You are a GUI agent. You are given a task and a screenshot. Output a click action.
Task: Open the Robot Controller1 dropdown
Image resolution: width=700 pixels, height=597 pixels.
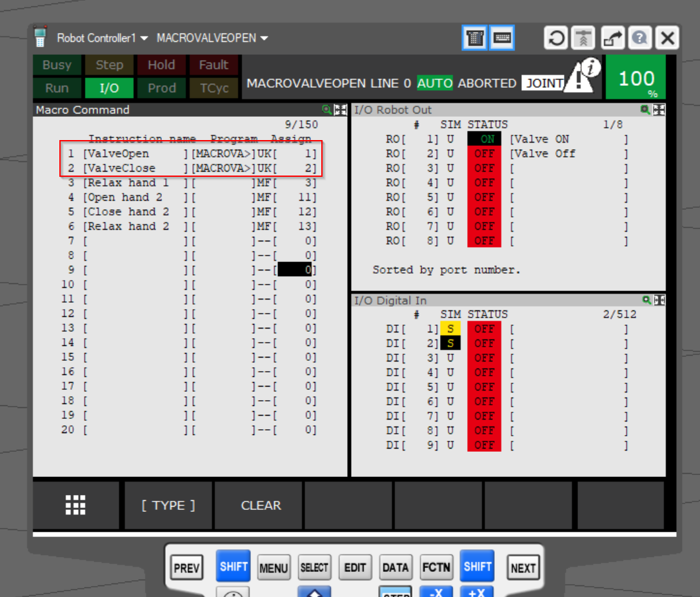102,38
